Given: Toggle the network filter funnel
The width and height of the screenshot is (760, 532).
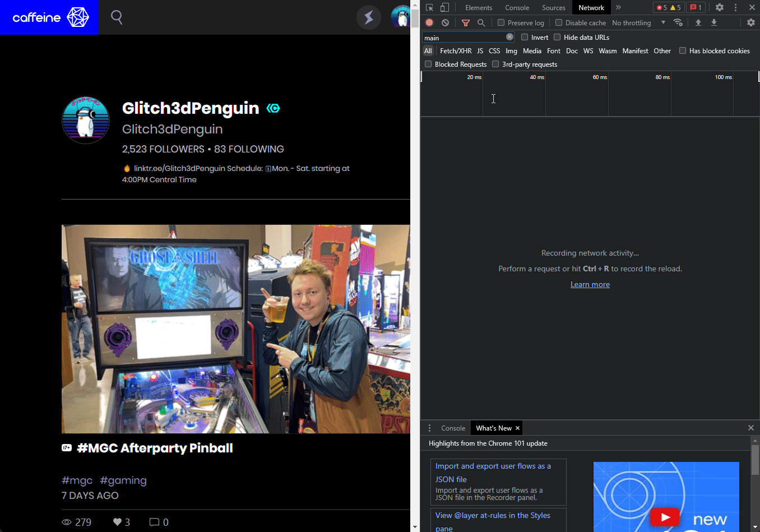Looking at the screenshot, I should coord(465,22).
